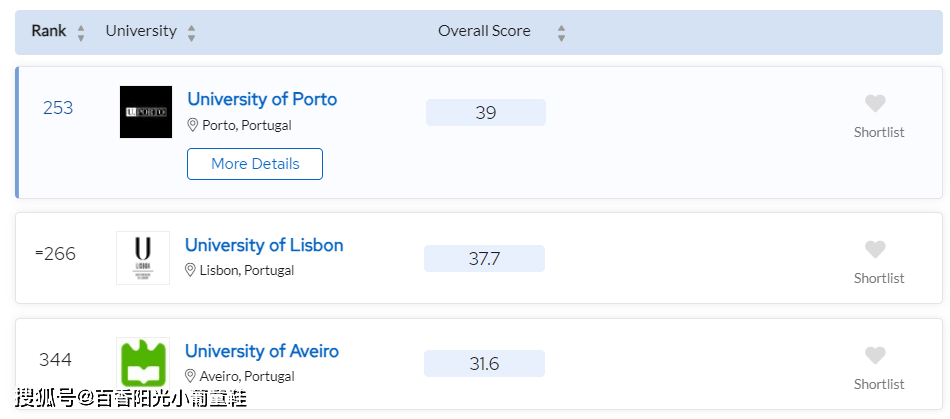Toggle the shortlist heart for University of Lisbon

click(875, 249)
